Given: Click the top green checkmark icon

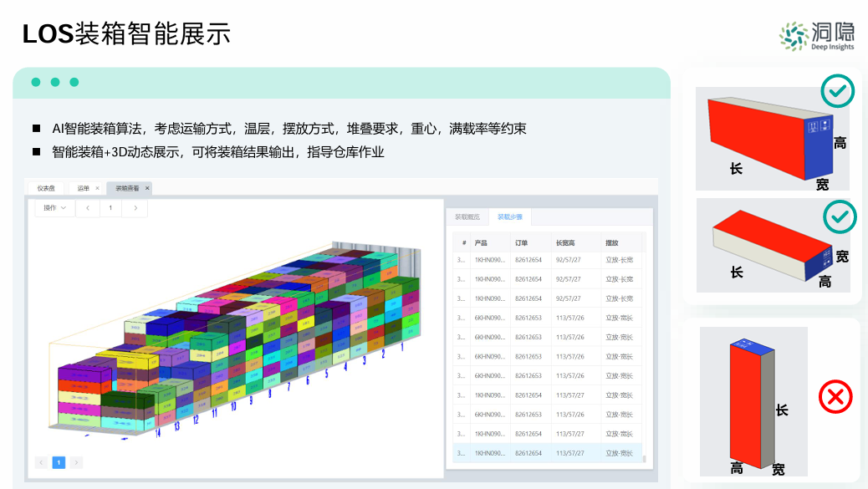Looking at the screenshot, I should coord(837,91).
